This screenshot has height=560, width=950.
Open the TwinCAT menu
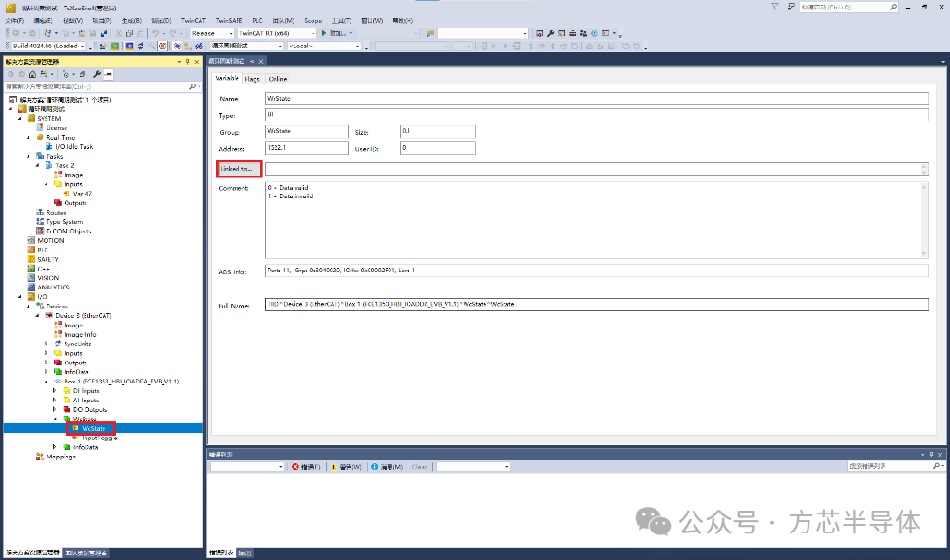pyautogui.click(x=193, y=21)
